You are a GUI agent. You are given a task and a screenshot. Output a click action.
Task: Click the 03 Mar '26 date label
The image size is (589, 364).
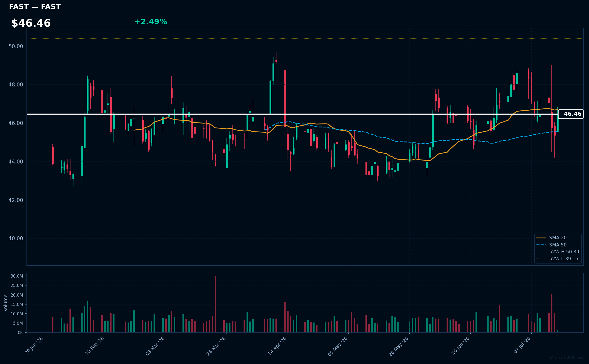point(155,346)
